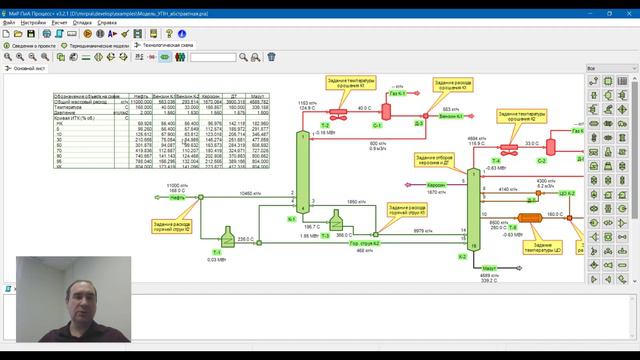The width and height of the screenshot is (640, 360).
Task: Toggle the red stream display button
Action: [152, 57]
